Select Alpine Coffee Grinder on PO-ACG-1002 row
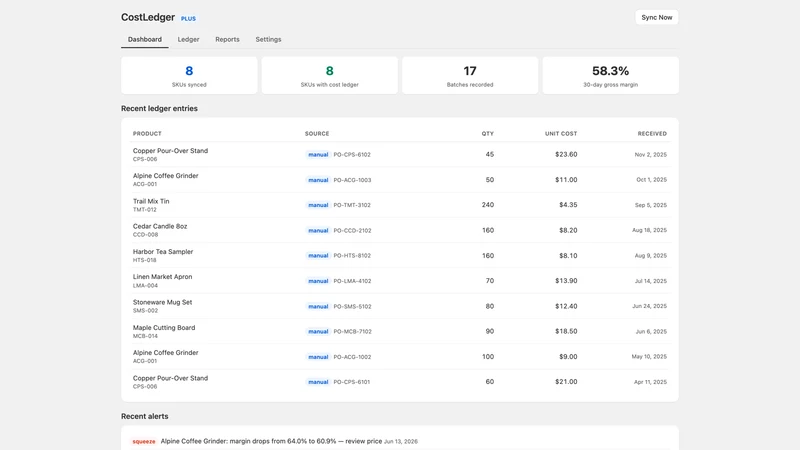Viewport: 800px width, 450px height. coord(165,353)
